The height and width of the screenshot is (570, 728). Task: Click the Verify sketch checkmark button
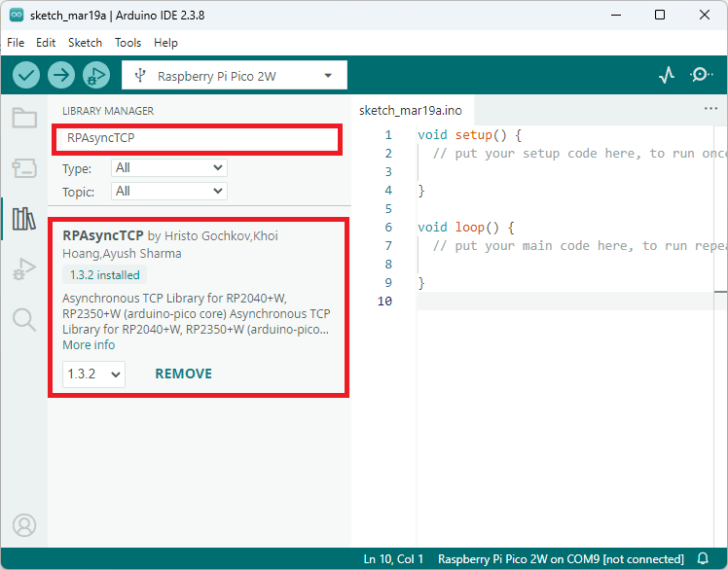[x=26, y=75]
